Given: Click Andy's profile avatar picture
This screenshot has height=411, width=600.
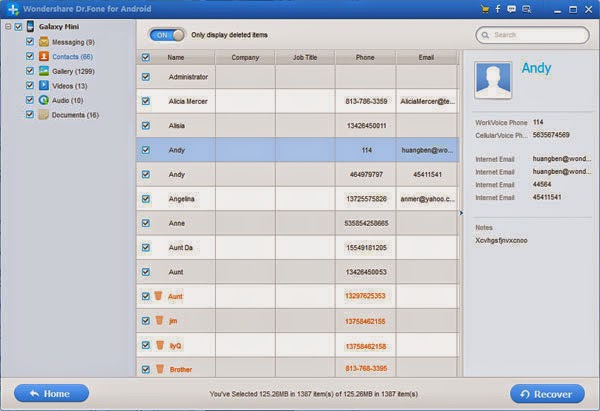Looking at the screenshot, I should (x=493, y=80).
